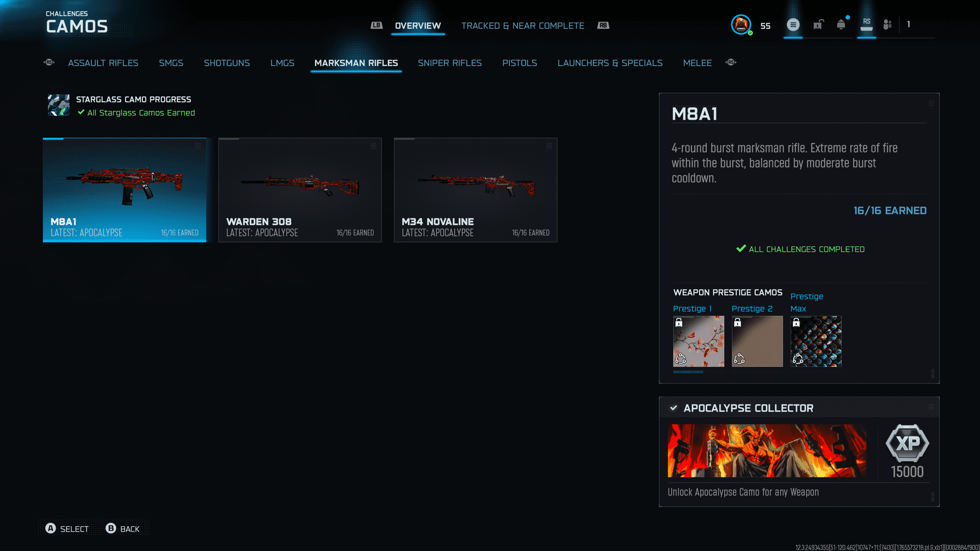Viewport: 980px width, 551px height.
Task: Open the Sniper Rifles category tab
Action: (x=450, y=63)
